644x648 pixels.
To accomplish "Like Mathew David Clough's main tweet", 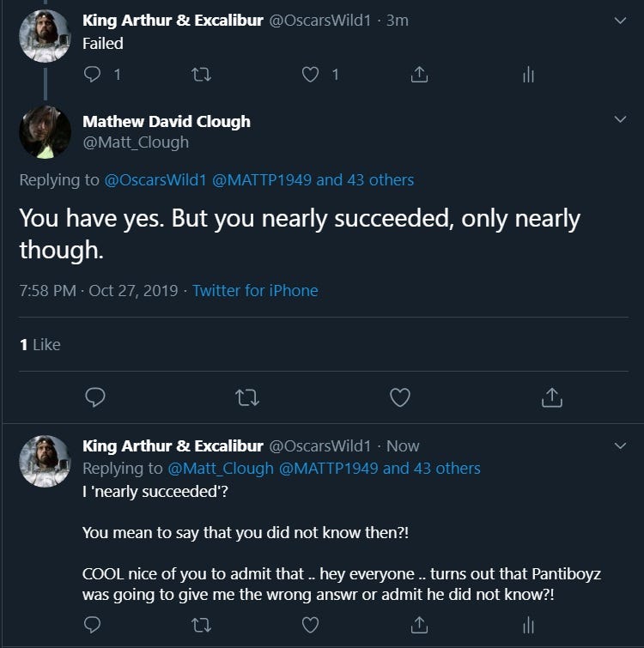I will tap(399, 397).
